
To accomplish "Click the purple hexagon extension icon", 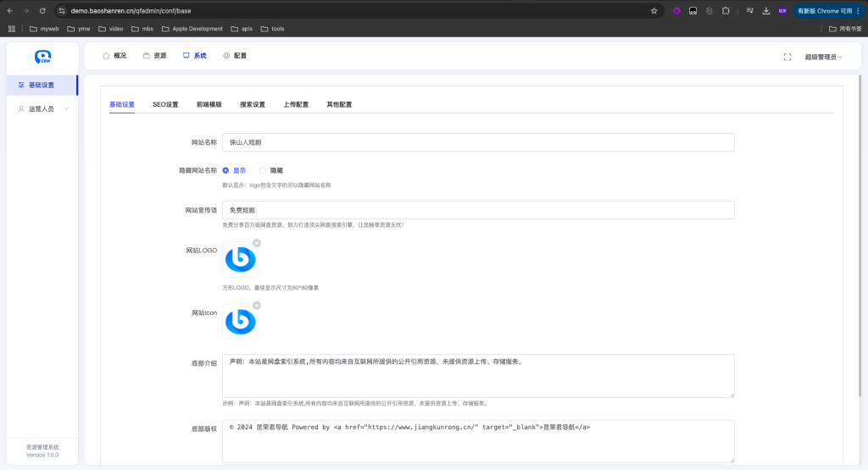I will point(676,10).
